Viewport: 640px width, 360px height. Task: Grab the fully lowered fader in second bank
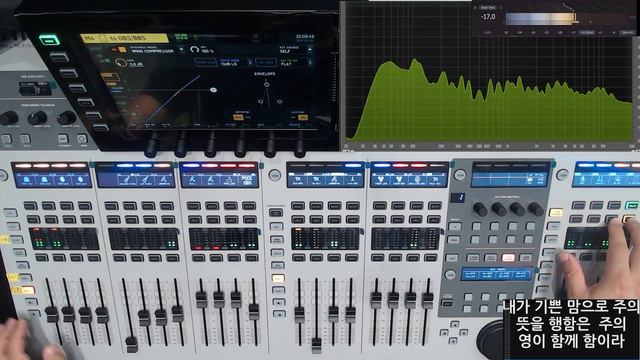click(131, 344)
